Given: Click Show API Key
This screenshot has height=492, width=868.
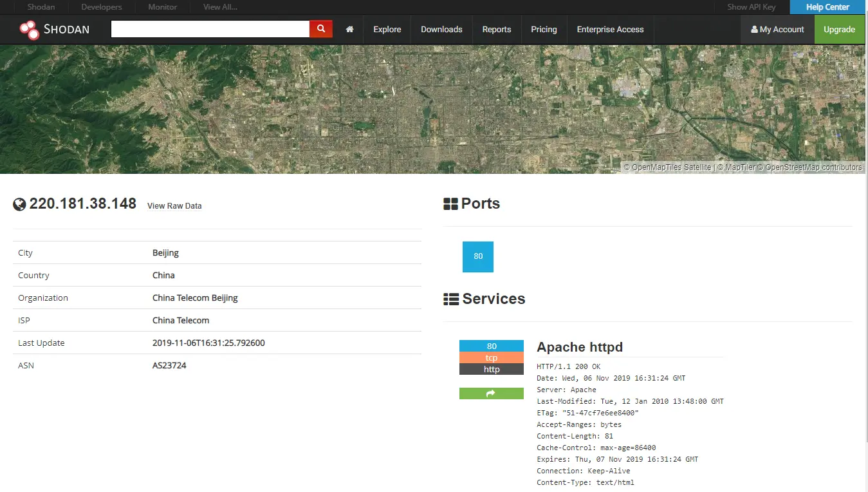Looking at the screenshot, I should coord(752,7).
